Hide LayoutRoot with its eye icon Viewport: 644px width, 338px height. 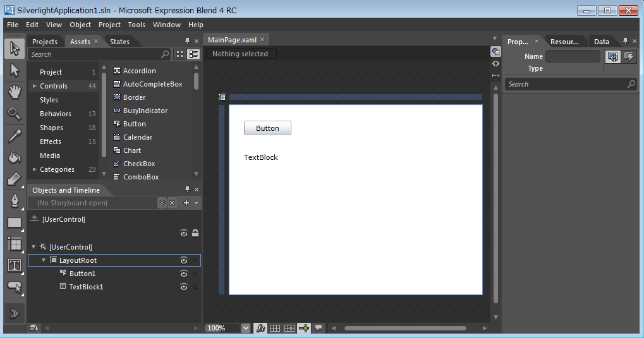pos(183,260)
